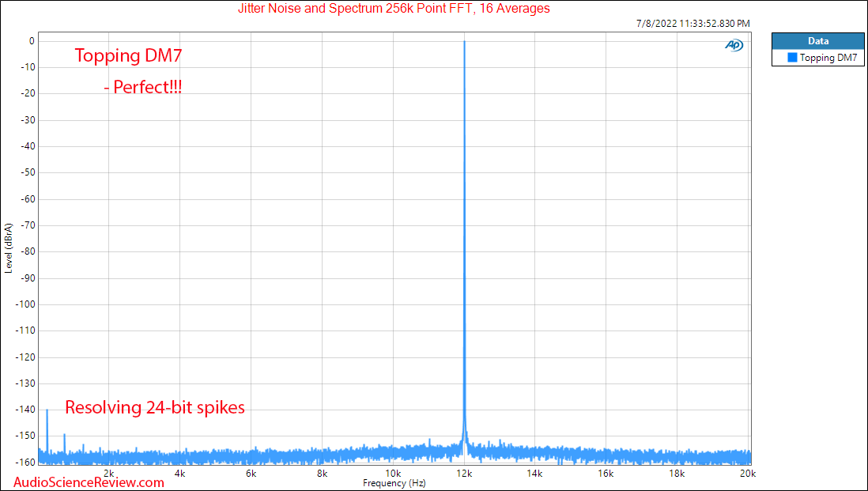Pick the "-30" level axis tick
Image resolution: width=868 pixels, height=491 pixels.
28,120
